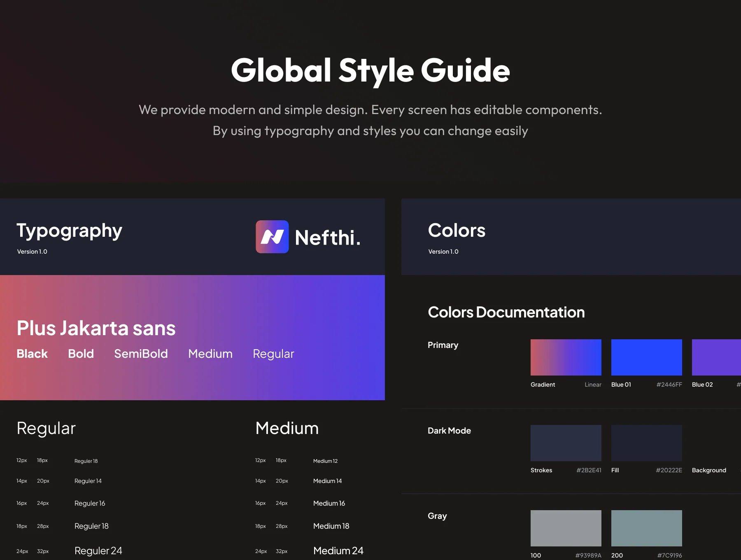This screenshot has width=741, height=560.
Task: Click the Background swatch label
Action: pos(709,470)
